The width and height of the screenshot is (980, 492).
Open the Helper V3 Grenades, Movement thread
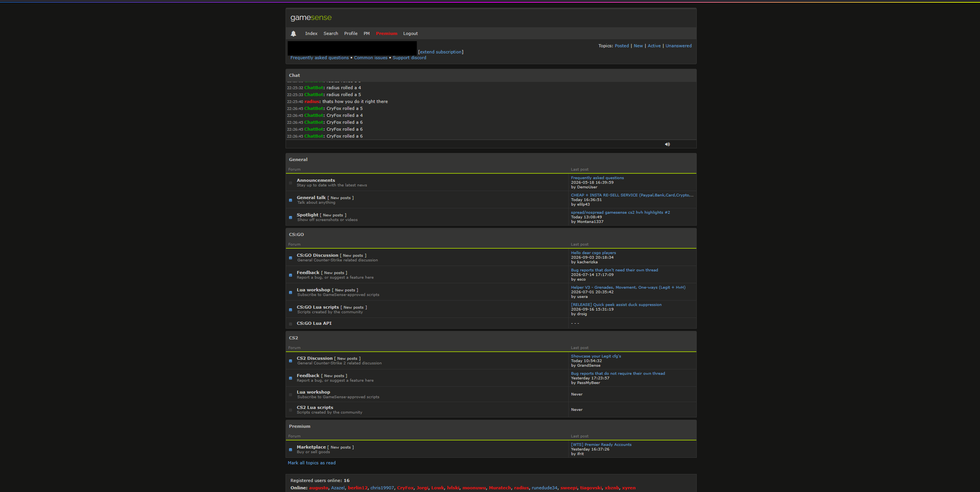628,288
